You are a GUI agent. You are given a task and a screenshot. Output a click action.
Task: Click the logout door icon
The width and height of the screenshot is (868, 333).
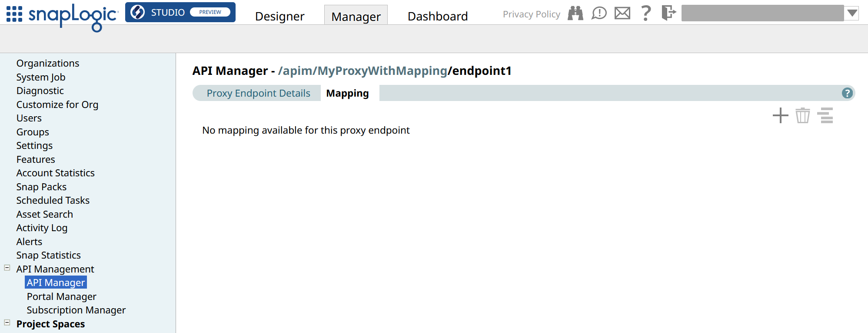click(669, 13)
